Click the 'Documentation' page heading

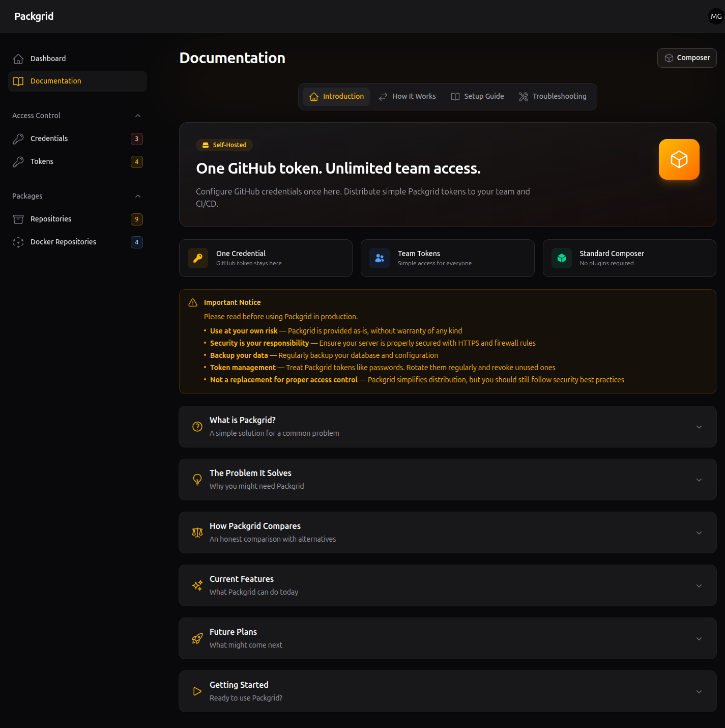233,58
